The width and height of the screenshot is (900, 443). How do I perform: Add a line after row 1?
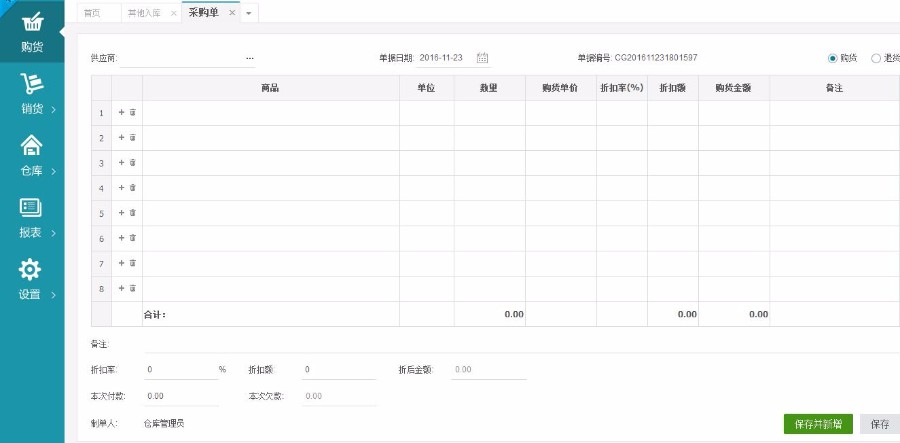pyautogui.click(x=121, y=112)
